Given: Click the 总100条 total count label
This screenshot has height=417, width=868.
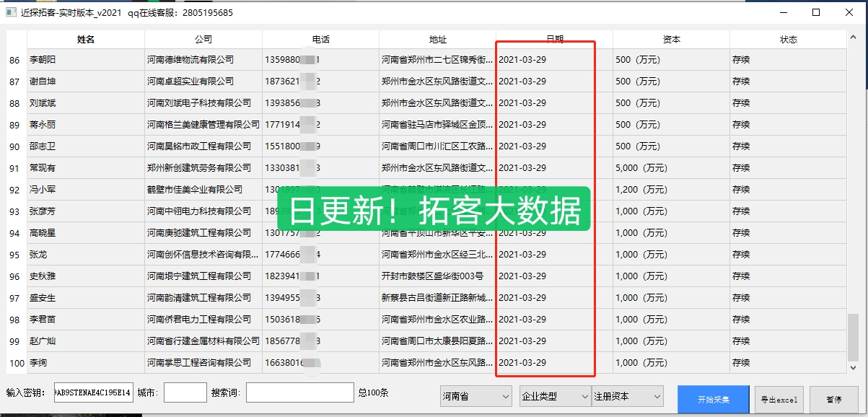Looking at the screenshot, I should [373, 393].
